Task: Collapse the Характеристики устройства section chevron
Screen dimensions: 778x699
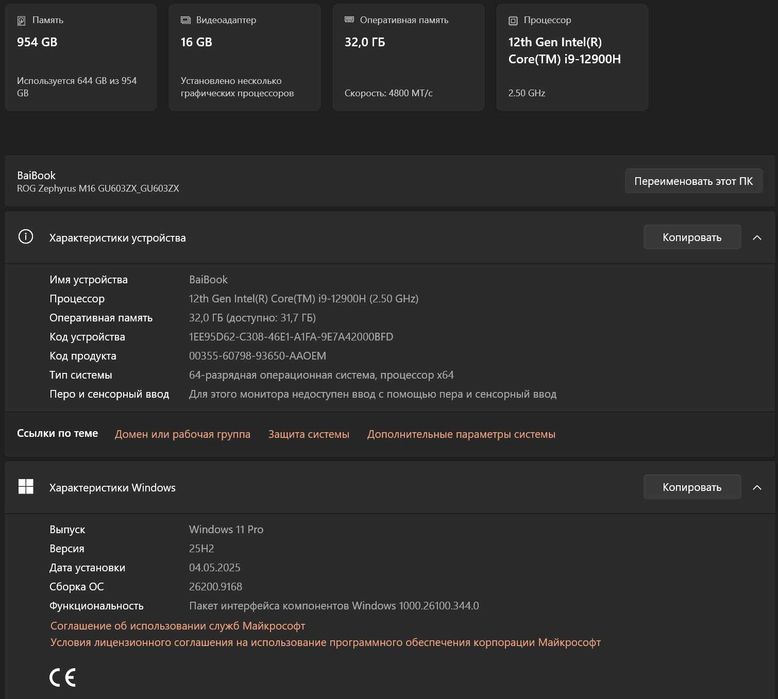Action: point(757,238)
